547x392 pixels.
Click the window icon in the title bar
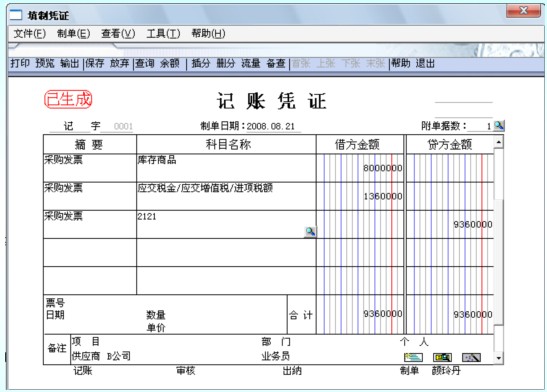[x=16, y=15]
